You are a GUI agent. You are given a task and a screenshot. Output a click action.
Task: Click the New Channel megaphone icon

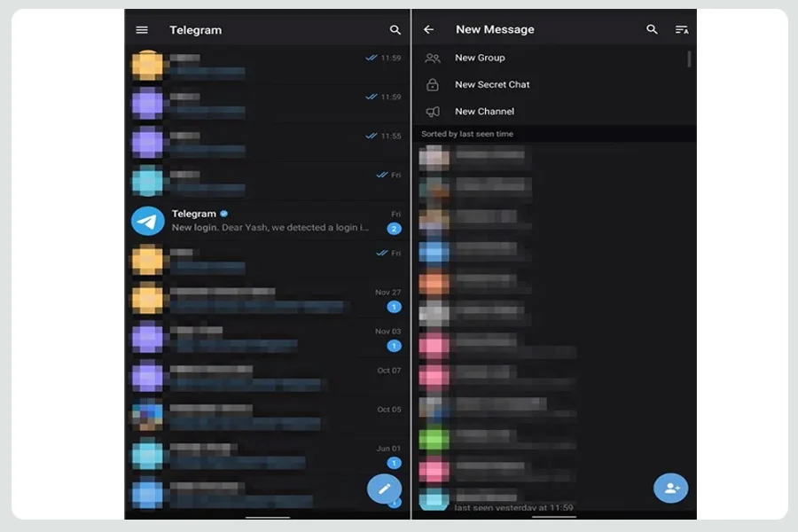[x=433, y=112]
